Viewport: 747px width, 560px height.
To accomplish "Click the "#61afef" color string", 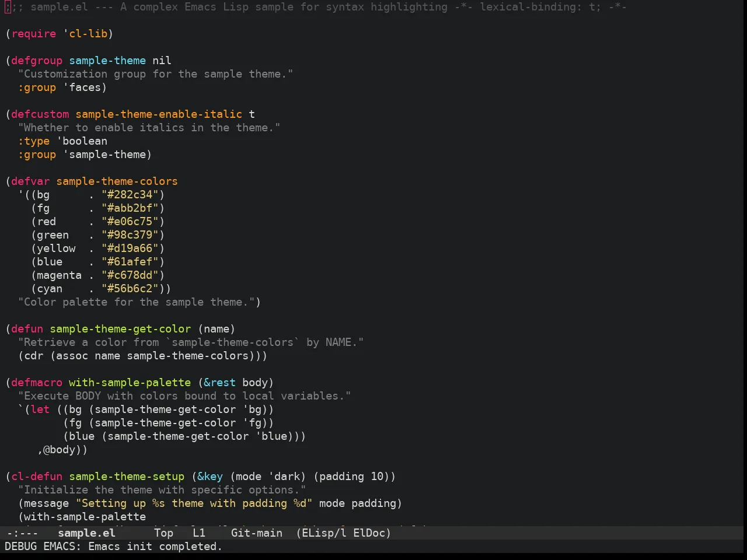I will pos(130,262).
